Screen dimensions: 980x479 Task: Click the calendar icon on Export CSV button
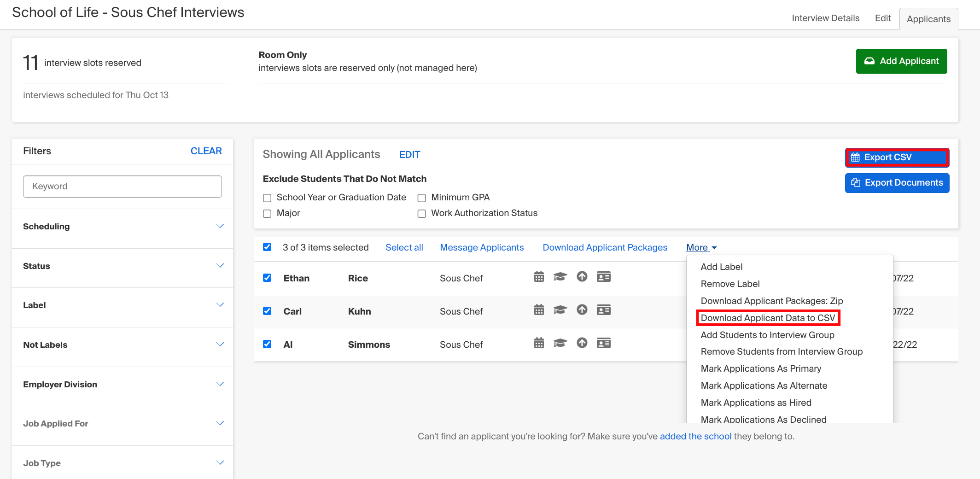pyautogui.click(x=856, y=157)
